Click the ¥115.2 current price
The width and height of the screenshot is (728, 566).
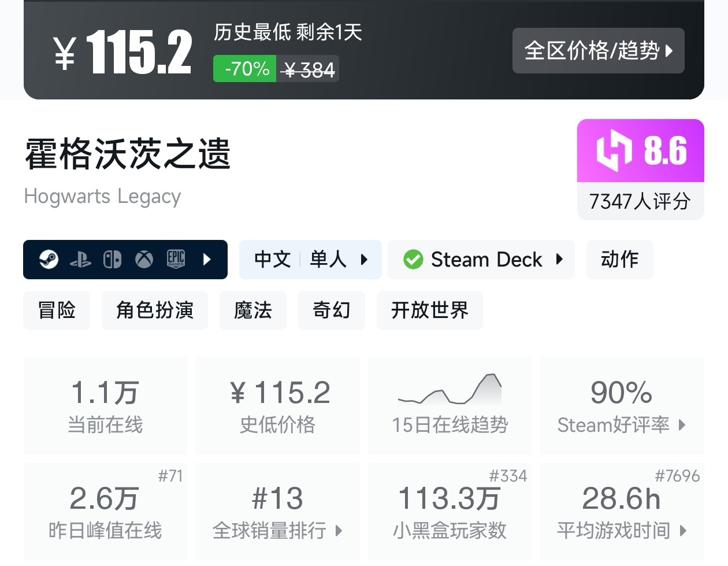[x=123, y=53]
